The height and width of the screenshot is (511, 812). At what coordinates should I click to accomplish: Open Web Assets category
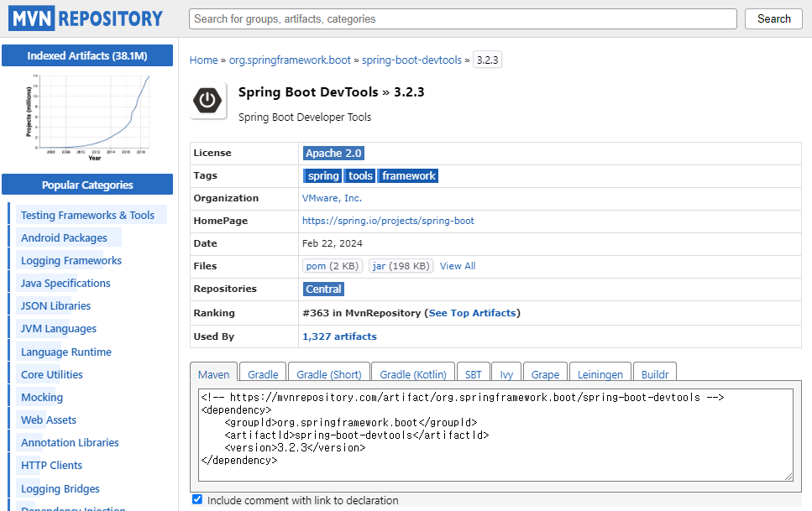[49, 420]
